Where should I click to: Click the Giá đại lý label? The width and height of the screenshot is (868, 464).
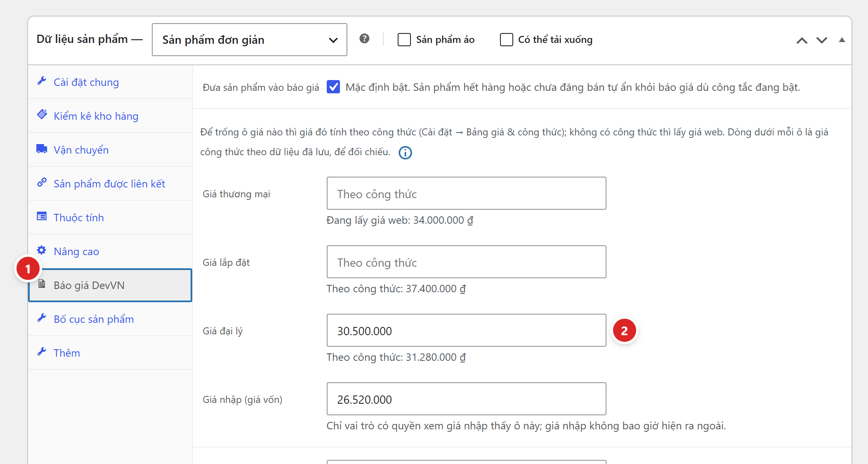(223, 331)
